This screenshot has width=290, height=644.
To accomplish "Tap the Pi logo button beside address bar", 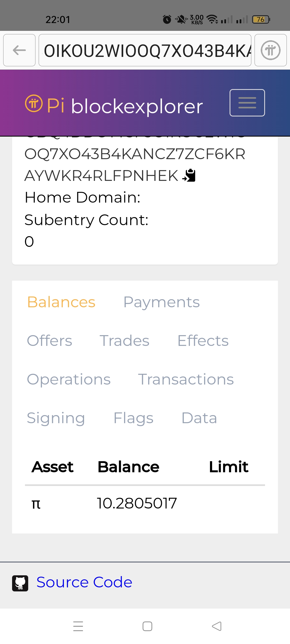I will (x=270, y=50).
